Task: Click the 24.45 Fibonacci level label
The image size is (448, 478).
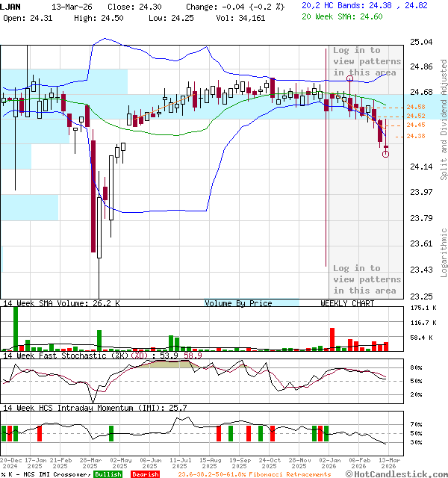Action: [416, 125]
